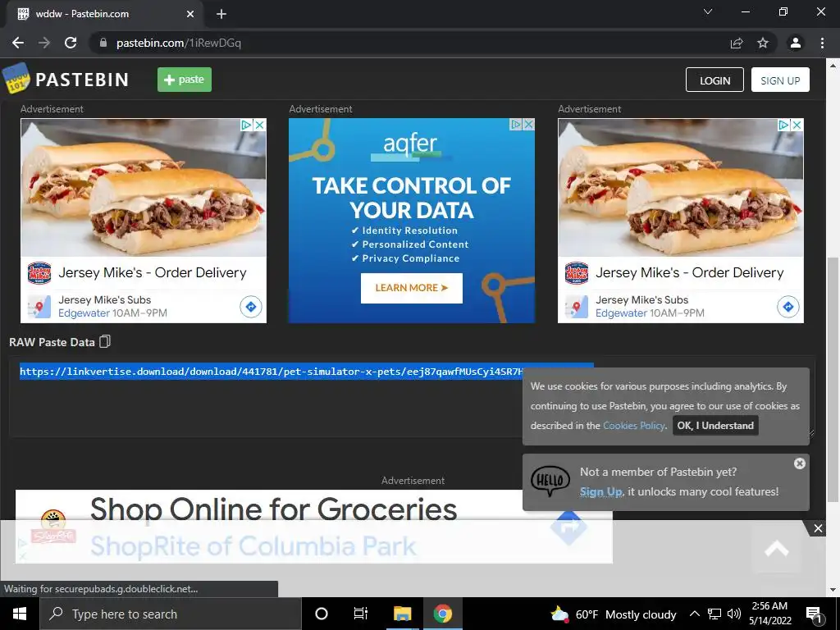Click the scrollbar down arrow
840x630 pixels.
pos(833,590)
